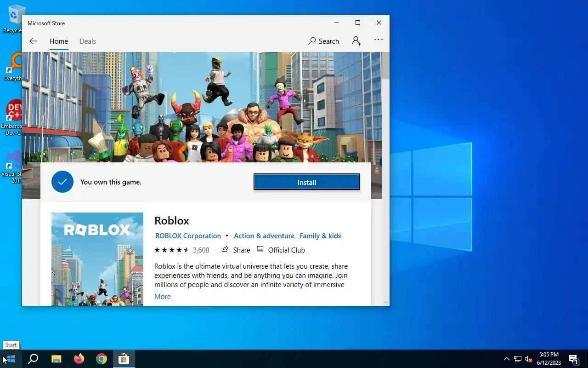Click the Roblox cover art thumbnail

click(x=97, y=259)
